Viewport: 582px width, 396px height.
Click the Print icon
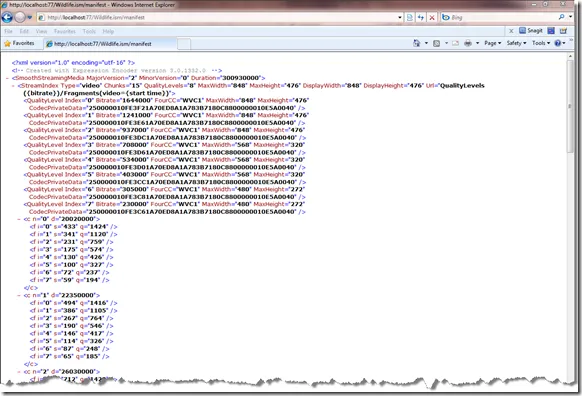point(468,43)
